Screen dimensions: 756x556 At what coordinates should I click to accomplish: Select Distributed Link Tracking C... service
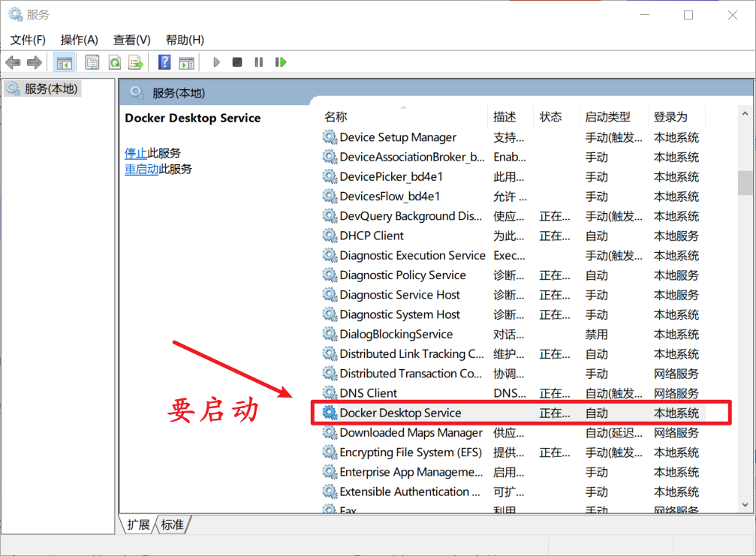point(411,354)
